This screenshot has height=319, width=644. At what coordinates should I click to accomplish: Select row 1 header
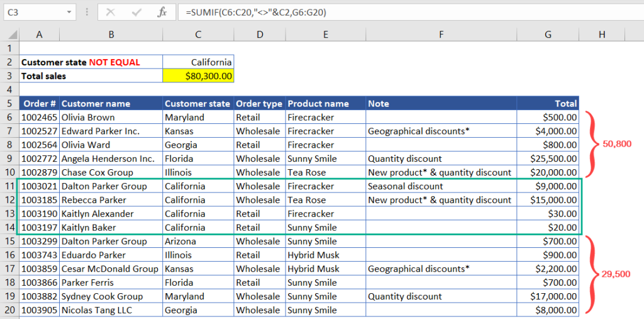9,48
